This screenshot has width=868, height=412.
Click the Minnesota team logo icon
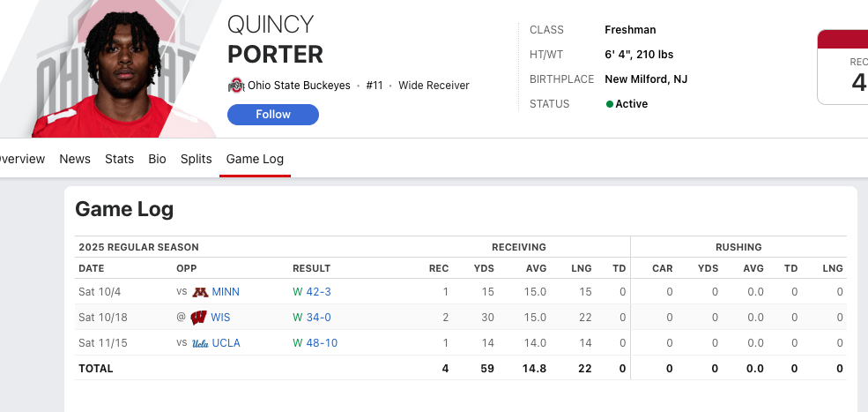coord(200,292)
